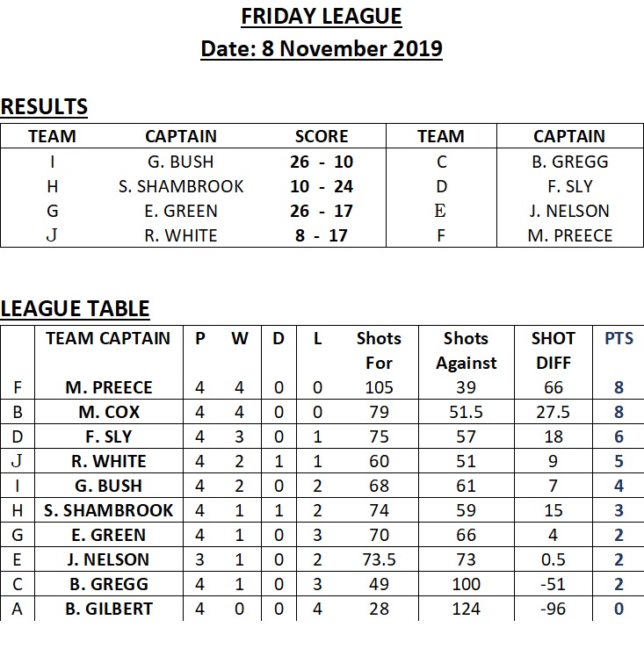Select the B. GREGG captain cell in results

click(x=570, y=162)
